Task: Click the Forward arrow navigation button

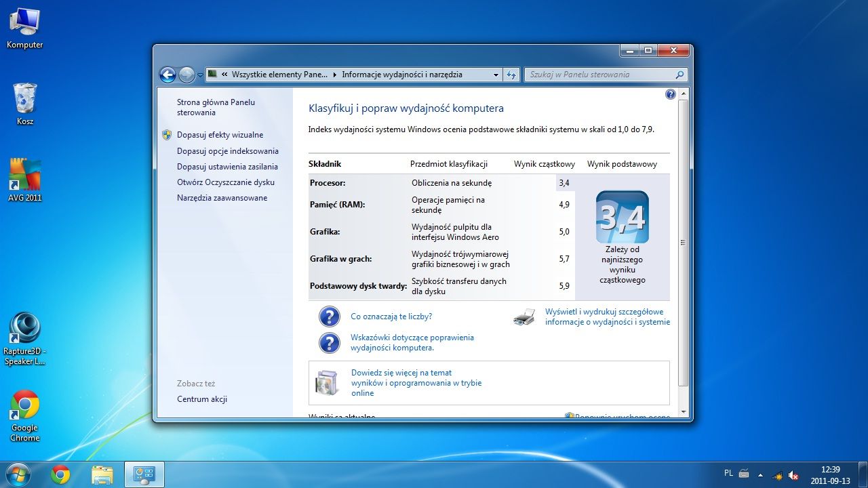Action: click(x=186, y=75)
